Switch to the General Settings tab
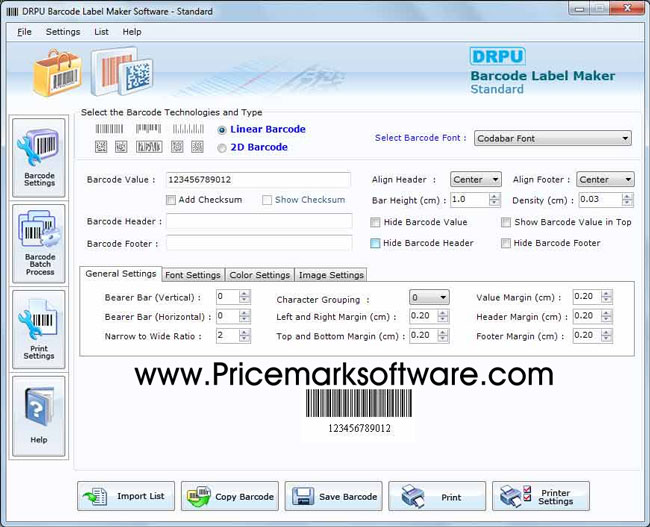The image size is (650, 527). [121, 274]
